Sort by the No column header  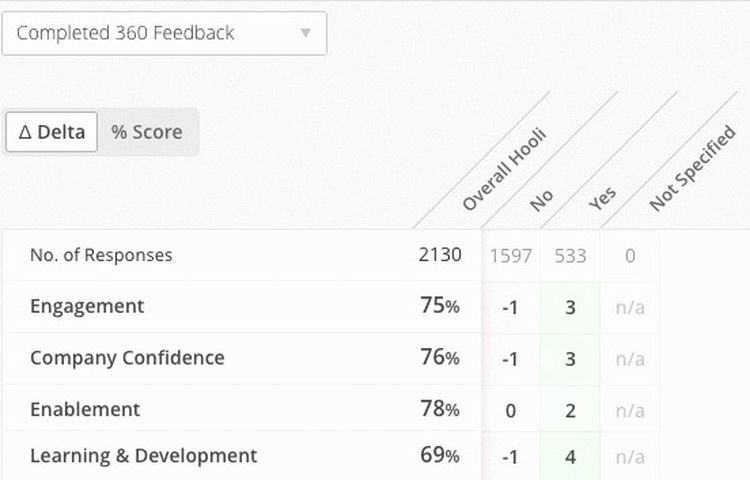[x=542, y=199]
